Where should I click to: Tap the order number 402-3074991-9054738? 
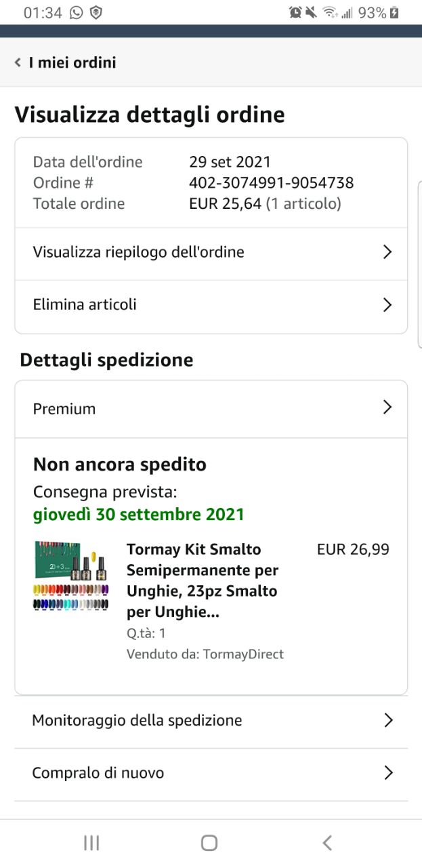click(271, 183)
